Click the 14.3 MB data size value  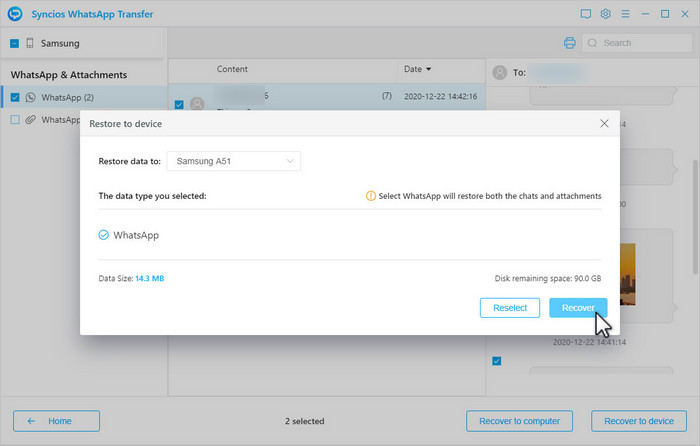pyautogui.click(x=150, y=278)
